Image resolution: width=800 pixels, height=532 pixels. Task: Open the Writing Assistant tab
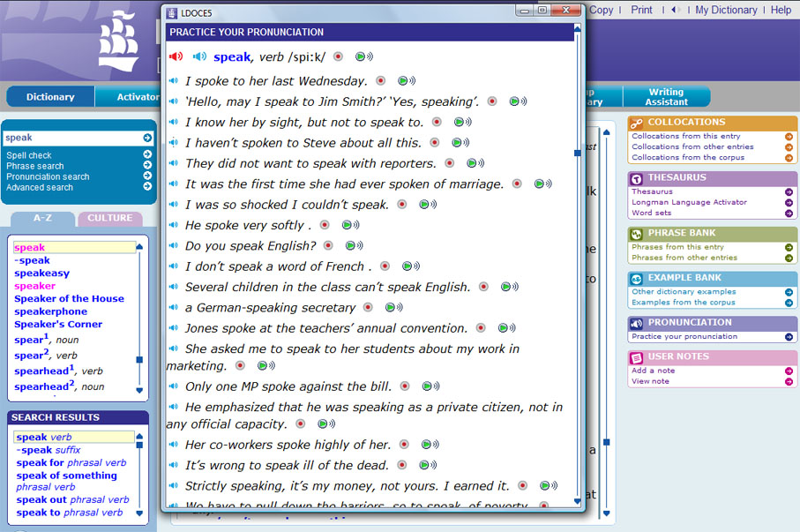(666, 97)
